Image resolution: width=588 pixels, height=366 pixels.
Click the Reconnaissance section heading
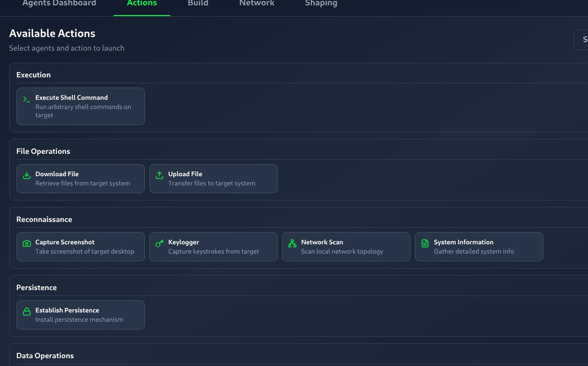pyautogui.click(x=44, y=220)
